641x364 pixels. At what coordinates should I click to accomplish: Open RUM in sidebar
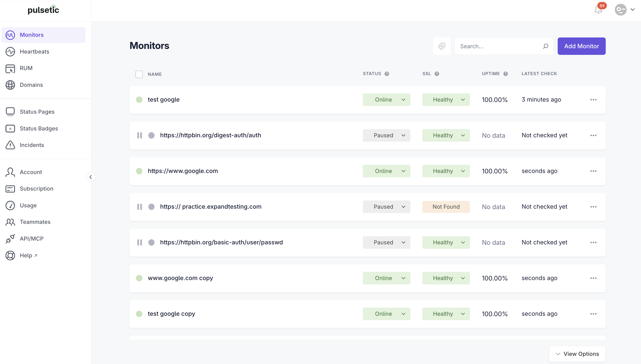[43, 68]
